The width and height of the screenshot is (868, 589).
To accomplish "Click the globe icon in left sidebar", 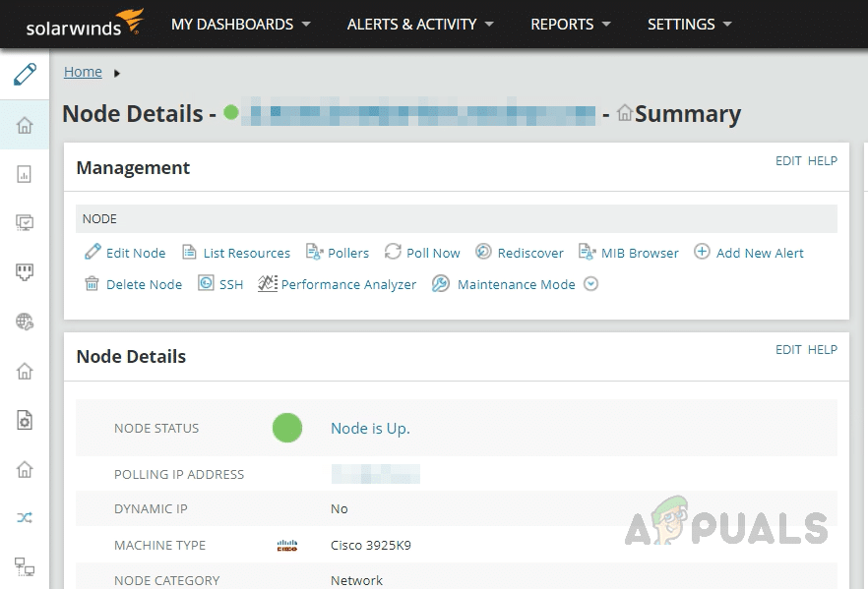I will tap(25, 321).
